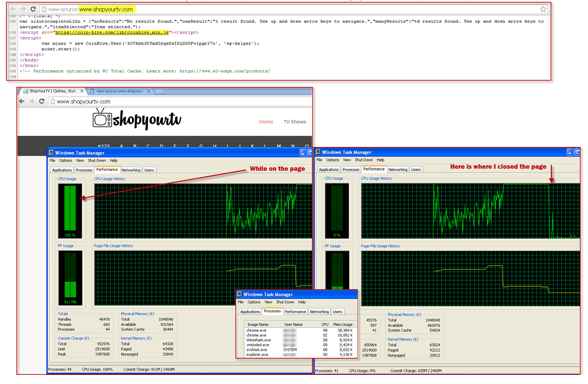
Task: Reload the shopyourtv.com page
Action: point(42,101)
